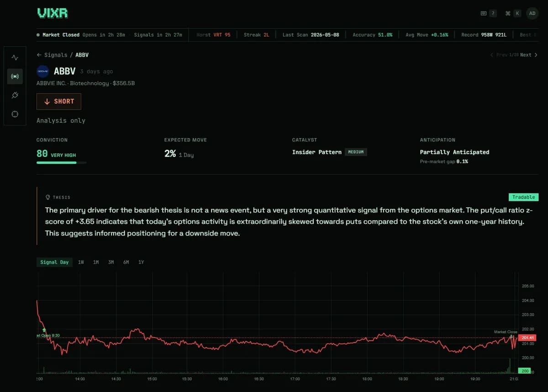Click the thesis lightbulb icon
This screenshot has height=392, width=548.
[x=48, y=197]
